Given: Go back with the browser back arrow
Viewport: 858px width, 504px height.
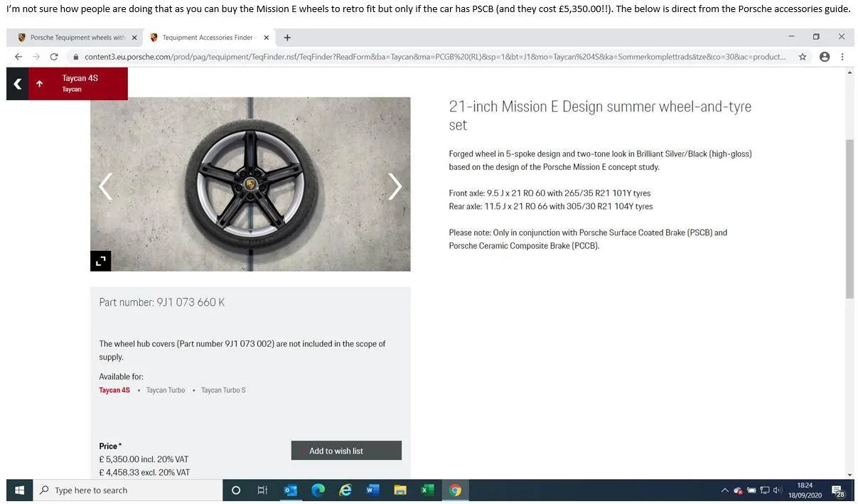Looking at the screenshot, I should click(x=18, y=57).
